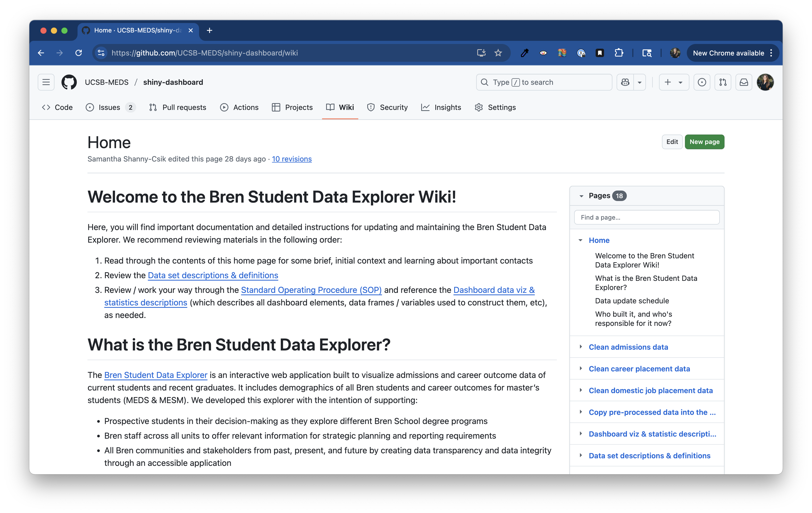Open the Home page link in sidebar
The image size is (812, 513).
(599, 240)
